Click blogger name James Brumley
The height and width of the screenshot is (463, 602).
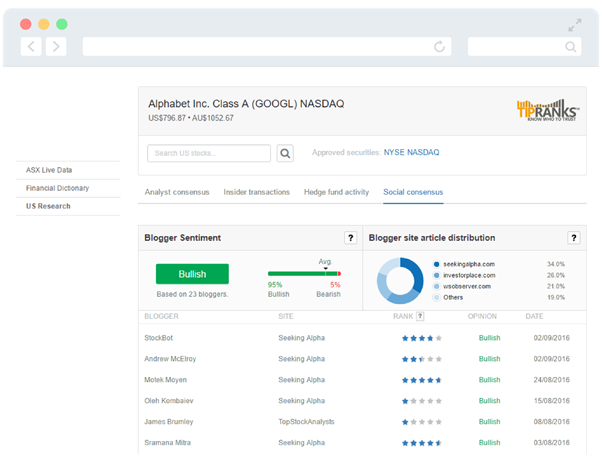coord(169,422)
